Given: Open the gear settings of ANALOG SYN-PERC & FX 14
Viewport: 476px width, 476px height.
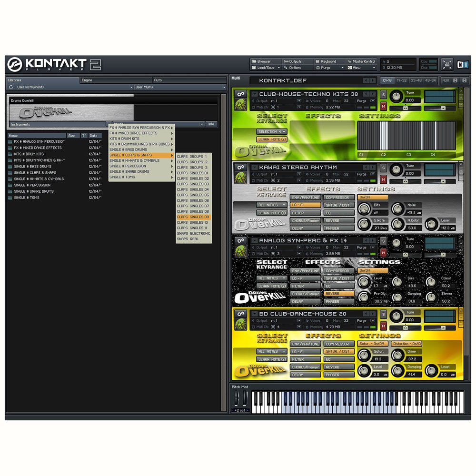Looking at the screenshot, I should [241, 241].
